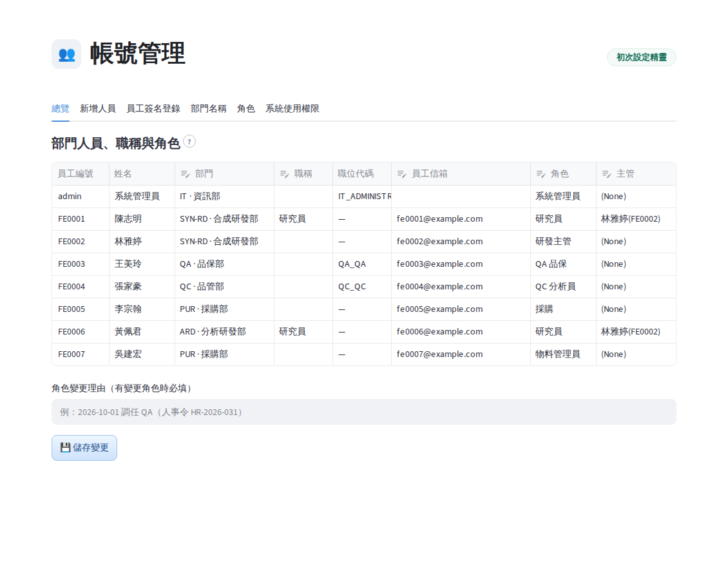Edit email fe0007@example.com

461,354
